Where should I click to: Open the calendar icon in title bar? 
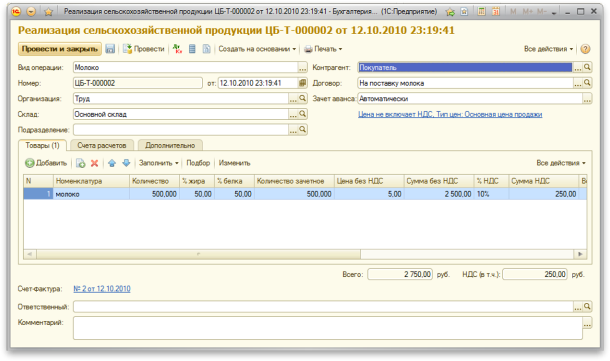point(496,12)
